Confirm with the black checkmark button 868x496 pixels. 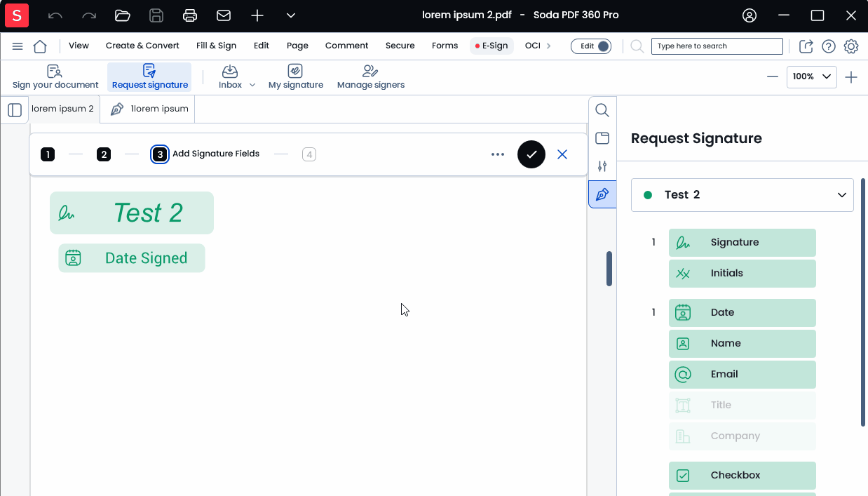[x=531, y=154]
